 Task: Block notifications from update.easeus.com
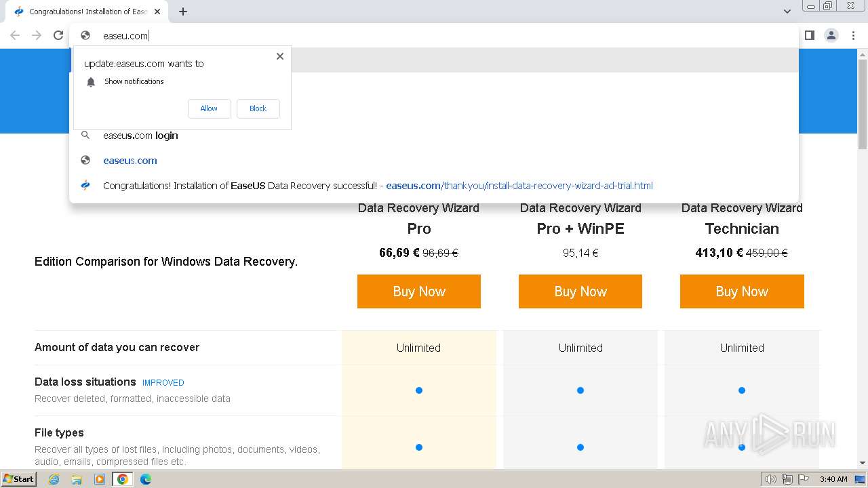click(258, 108)
